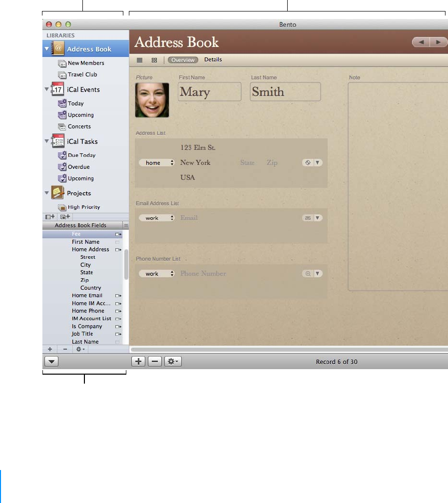Toggle the fields panel show/hide button
This screenshot has width=448, height=503.
coord(51,362)
